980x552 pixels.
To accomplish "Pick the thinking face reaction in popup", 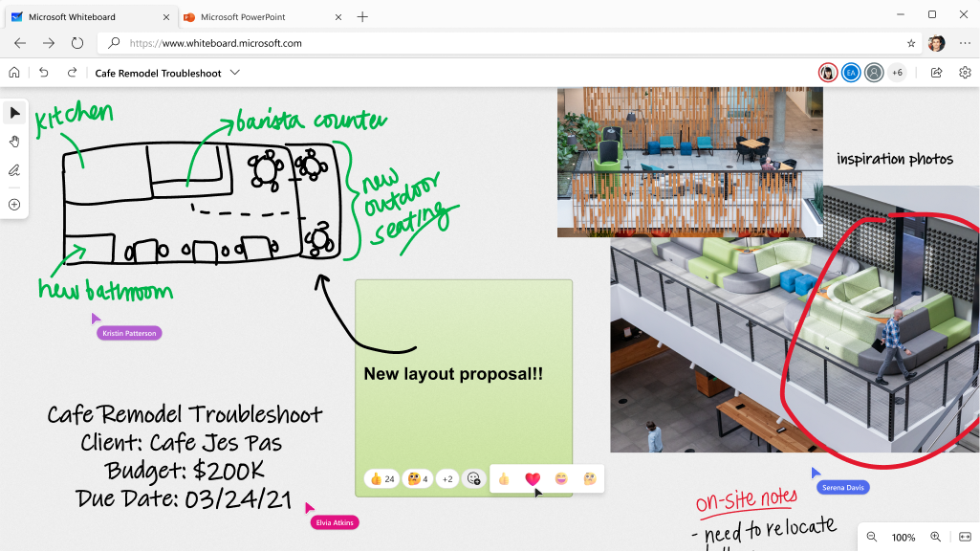I will pyautogui.click(x=589, y=479).
